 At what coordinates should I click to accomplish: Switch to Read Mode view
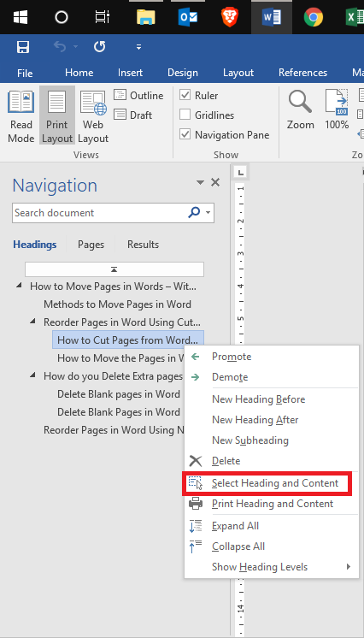pos(21,117)
